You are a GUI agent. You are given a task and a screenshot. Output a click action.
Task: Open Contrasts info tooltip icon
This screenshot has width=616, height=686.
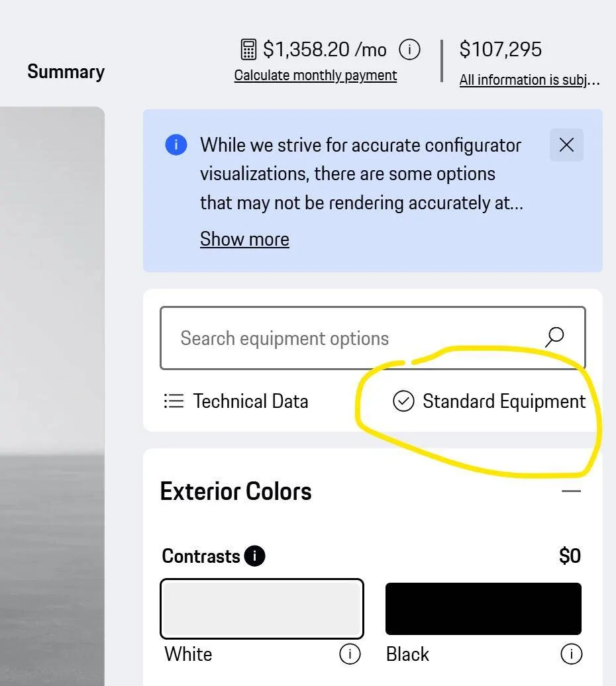pos(254,556)
